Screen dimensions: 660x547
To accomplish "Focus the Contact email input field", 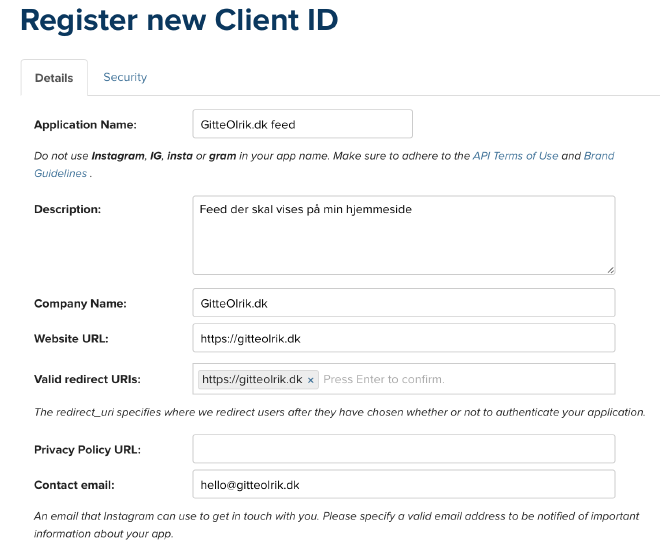I will click(x=403, y=484).
